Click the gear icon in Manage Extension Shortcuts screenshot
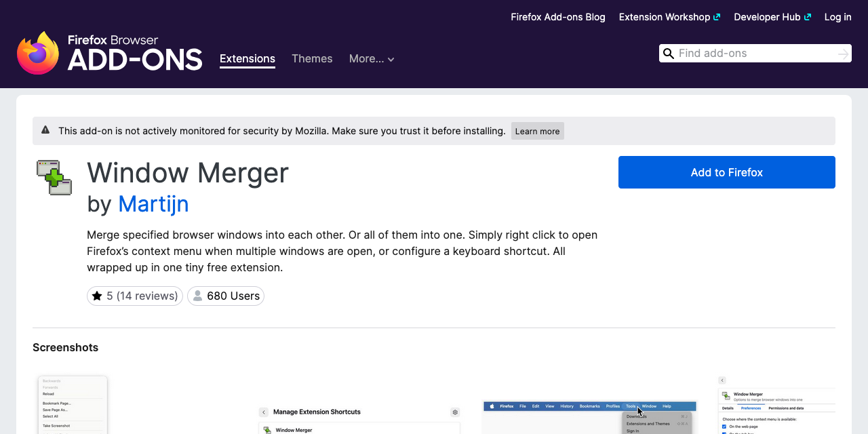The image size is (868, 434). pyautogui.click(x=454, y=412)
